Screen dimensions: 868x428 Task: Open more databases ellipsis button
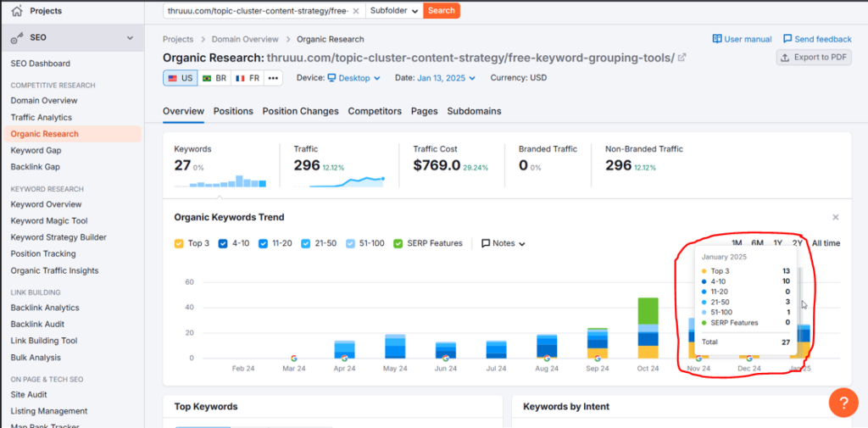(273, 78)
